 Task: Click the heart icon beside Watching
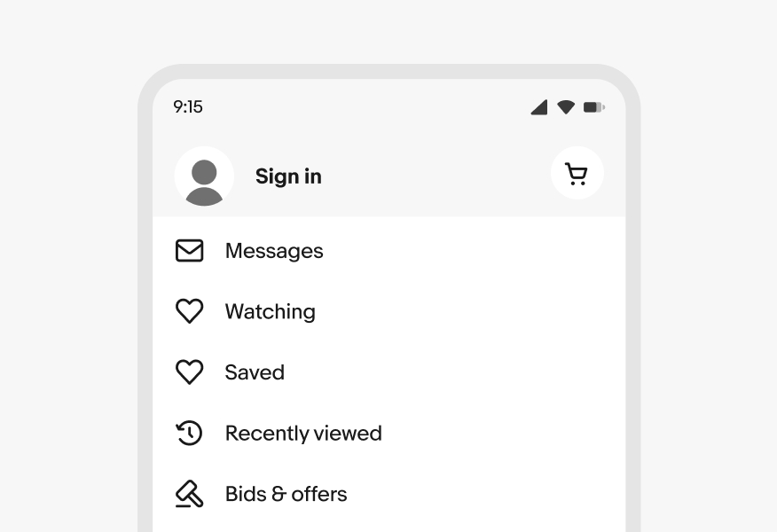189,311
